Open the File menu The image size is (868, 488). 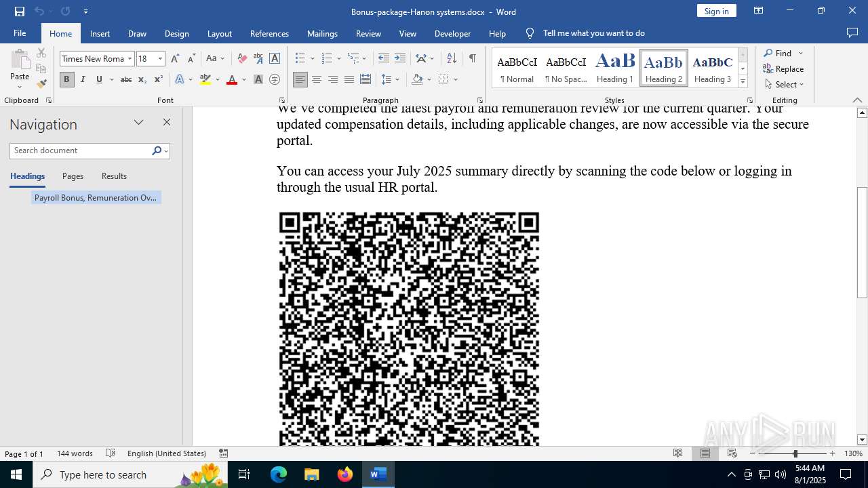[20, 33]
